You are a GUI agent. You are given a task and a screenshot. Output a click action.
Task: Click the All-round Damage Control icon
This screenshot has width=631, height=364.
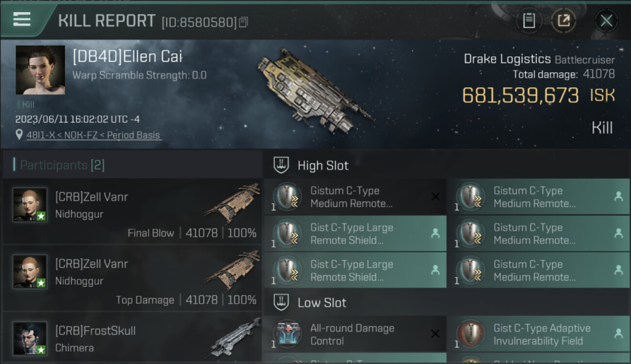[x=288, y=335]
